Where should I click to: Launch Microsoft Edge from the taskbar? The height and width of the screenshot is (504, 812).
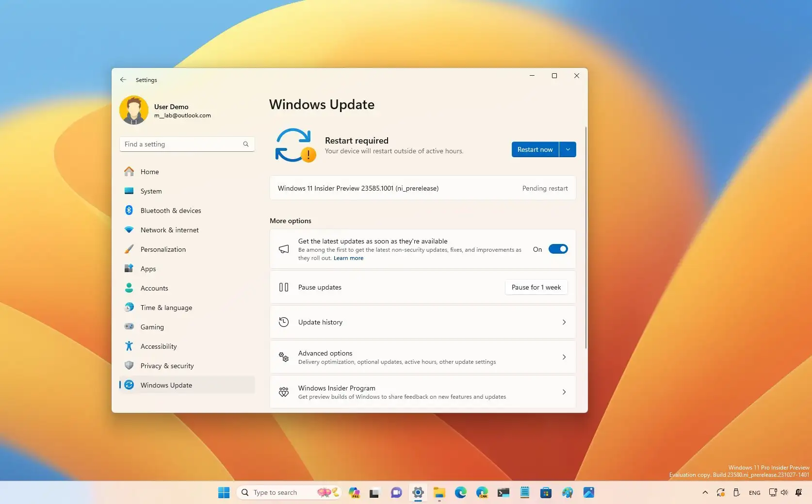460,492
